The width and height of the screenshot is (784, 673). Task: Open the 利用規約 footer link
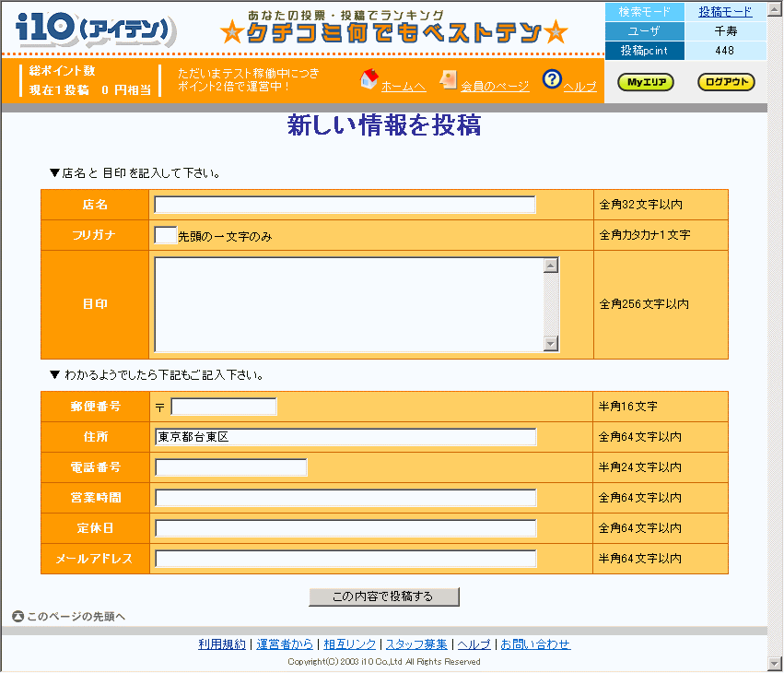222,644
